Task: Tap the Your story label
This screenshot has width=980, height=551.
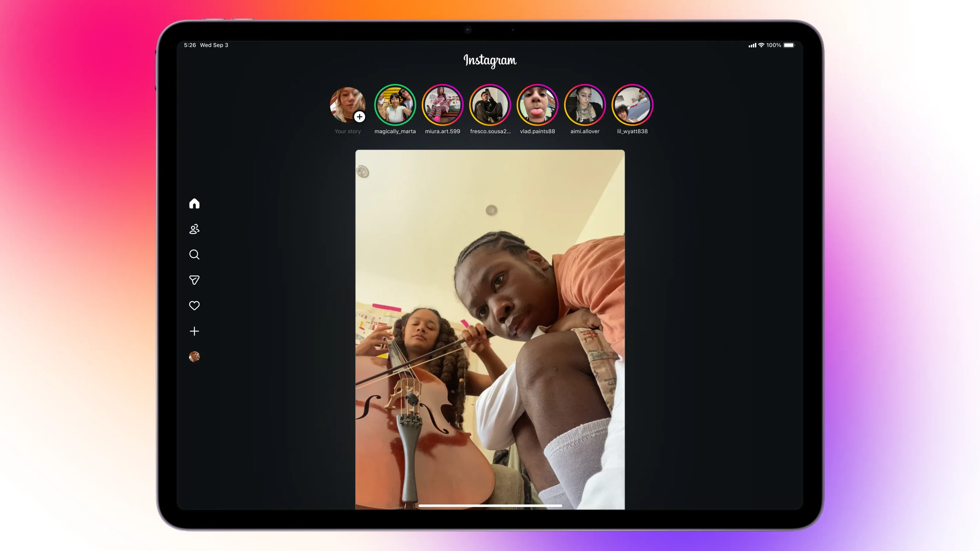Action: 348,131
